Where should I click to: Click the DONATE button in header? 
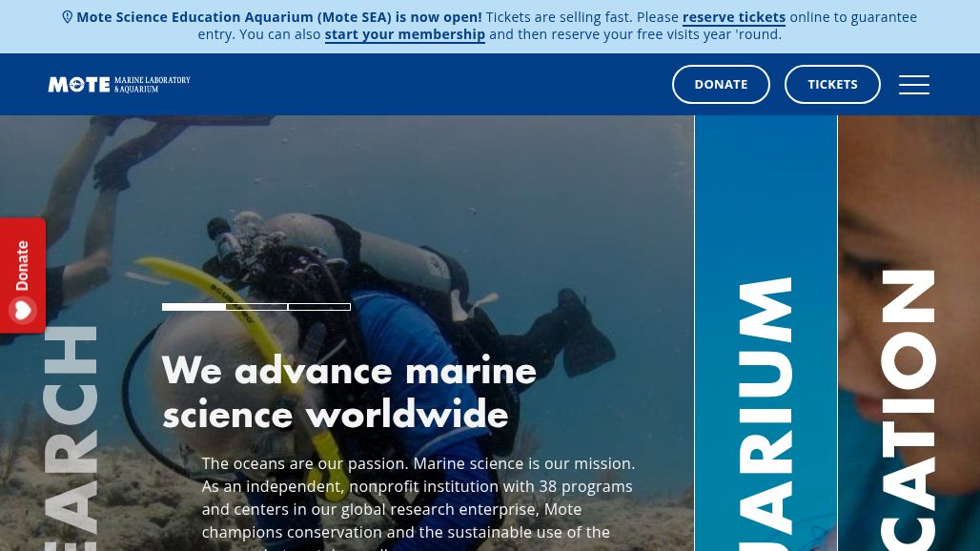pyautogui.click(x=721, y=84)
